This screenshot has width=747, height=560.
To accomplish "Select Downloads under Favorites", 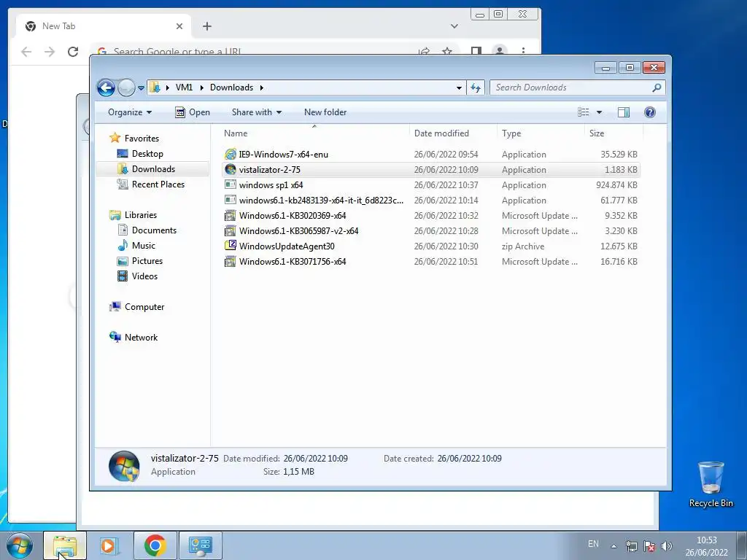I will coord(153,169).
